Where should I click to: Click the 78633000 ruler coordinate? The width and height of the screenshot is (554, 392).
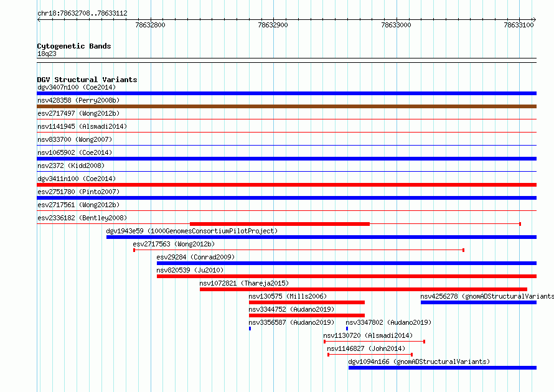tap(396, 25)
